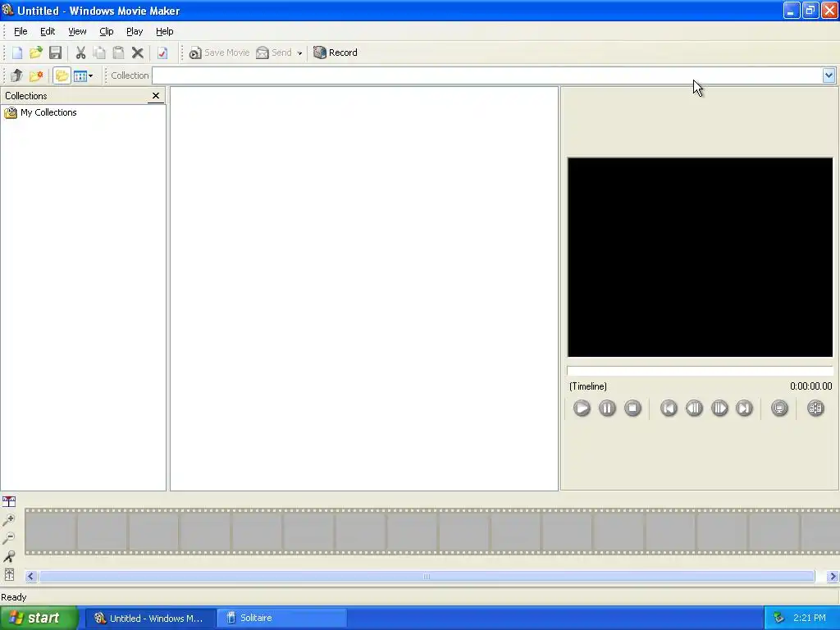Stop playback in the monitor

point(632,409)
